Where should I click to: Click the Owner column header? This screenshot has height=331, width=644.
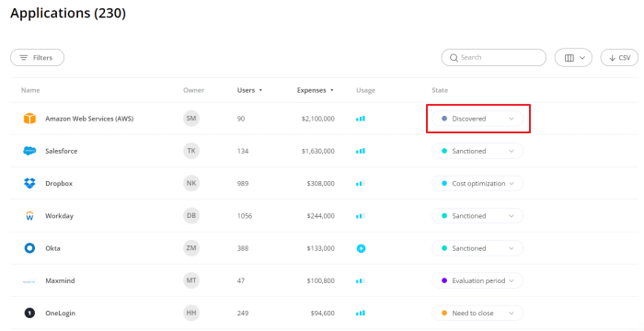click(193, 90)
